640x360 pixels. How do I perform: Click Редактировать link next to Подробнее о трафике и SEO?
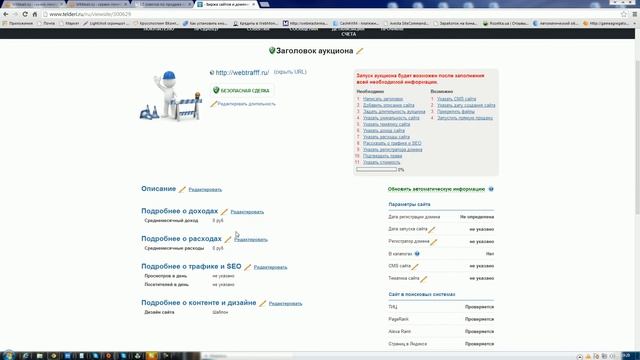coord(270,267)
